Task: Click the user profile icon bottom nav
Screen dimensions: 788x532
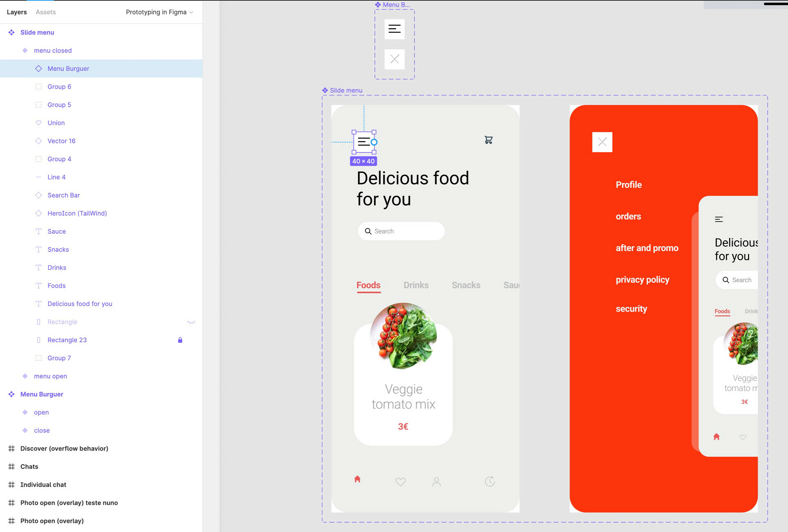Action: [436, 481]
